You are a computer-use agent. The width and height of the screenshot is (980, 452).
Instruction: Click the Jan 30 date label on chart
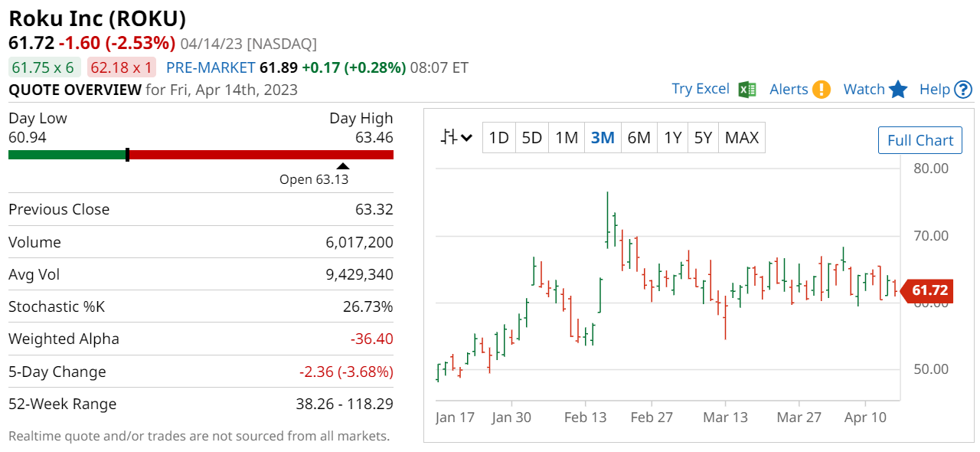(511, 418)
